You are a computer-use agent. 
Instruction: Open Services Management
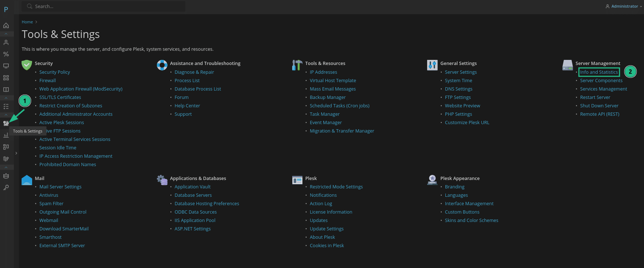click(603, 89)
